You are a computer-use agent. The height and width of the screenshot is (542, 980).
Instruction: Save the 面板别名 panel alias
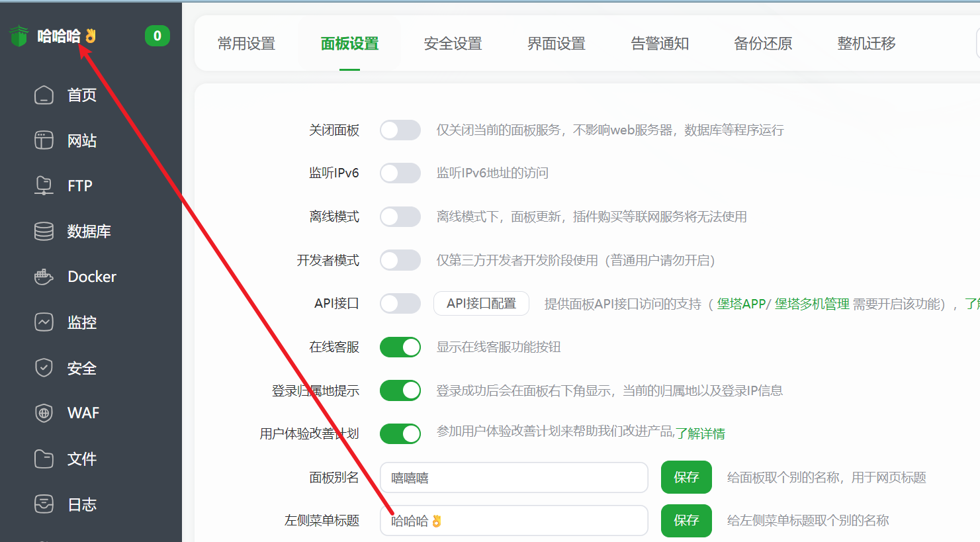[x=686, y=477]
